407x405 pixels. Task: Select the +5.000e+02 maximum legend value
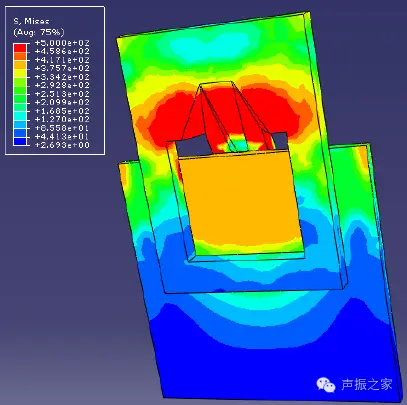click(62, 43)
